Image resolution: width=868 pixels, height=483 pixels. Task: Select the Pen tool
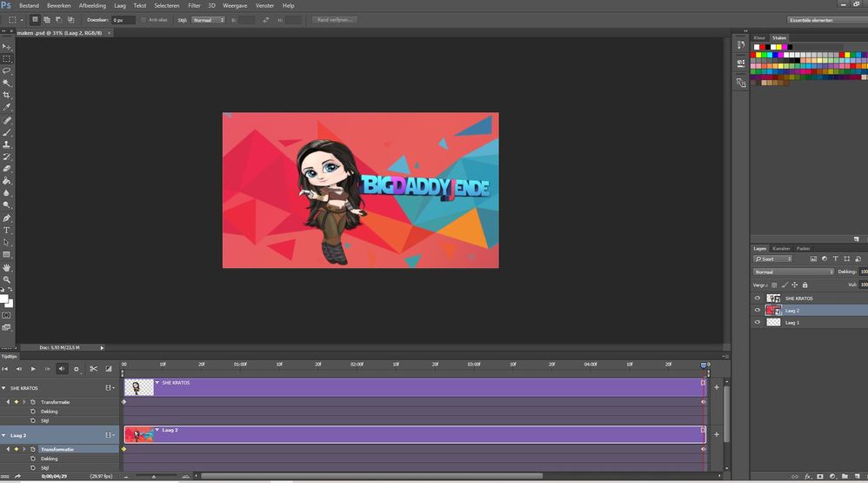coord(7,218)
